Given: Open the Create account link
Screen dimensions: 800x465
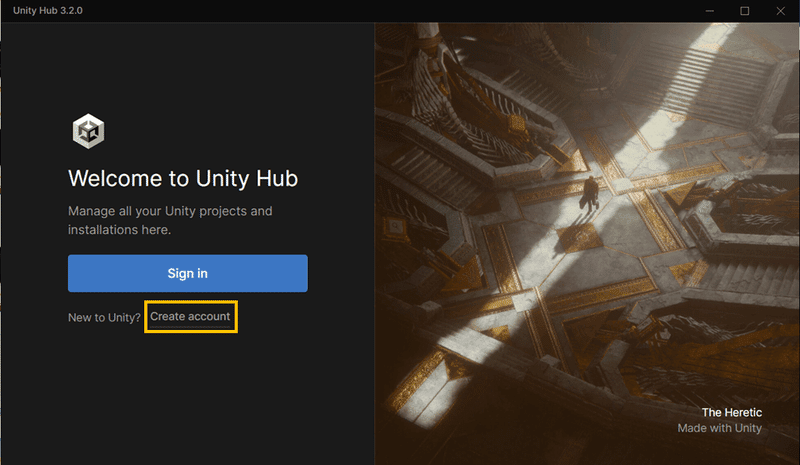Looking at the screenshot, I should (190, 316).
